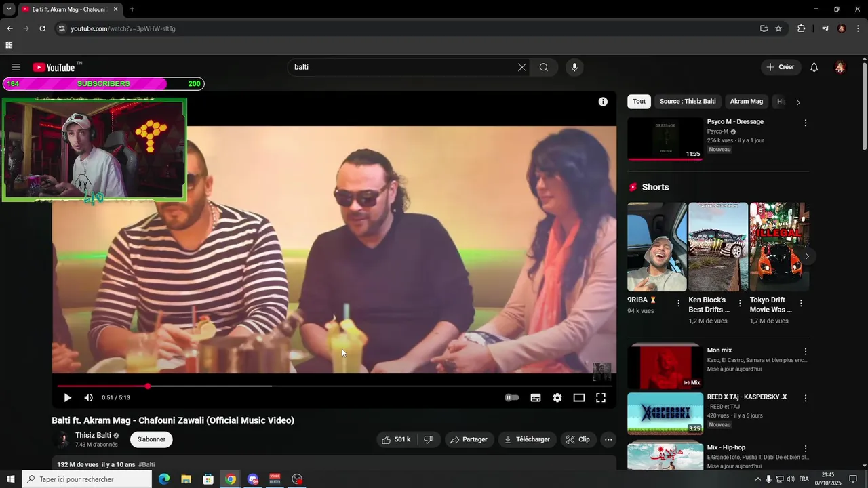
Task: Open the 9RIBA short thumbnail
Action: [x=657, y=247]
